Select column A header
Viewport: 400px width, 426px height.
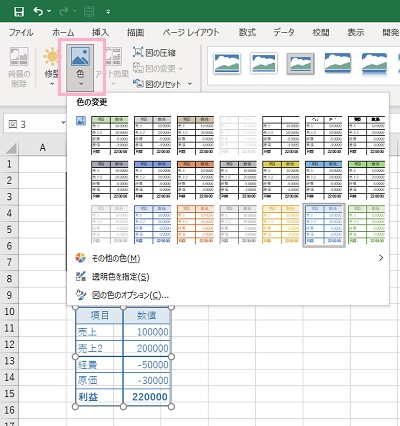(x=42, y=148)
